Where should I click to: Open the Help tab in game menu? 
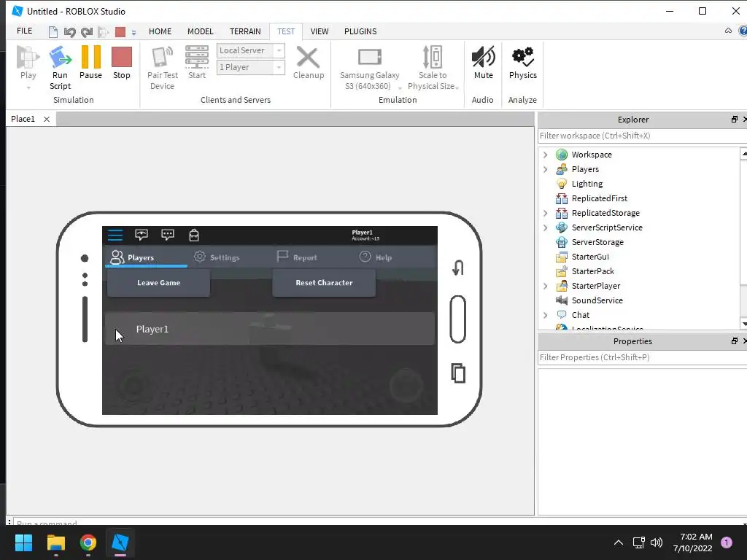tap(376, 257)
